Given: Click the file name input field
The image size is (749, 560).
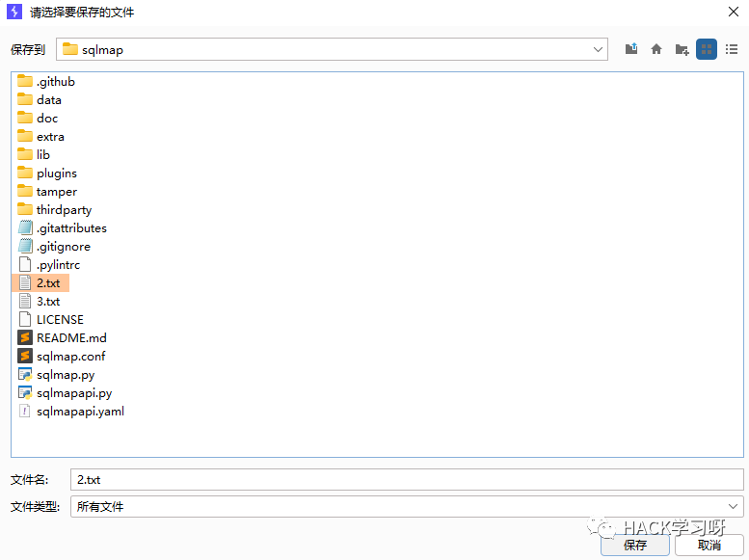Looking at the screenshot, I should [x=407, y=479].
